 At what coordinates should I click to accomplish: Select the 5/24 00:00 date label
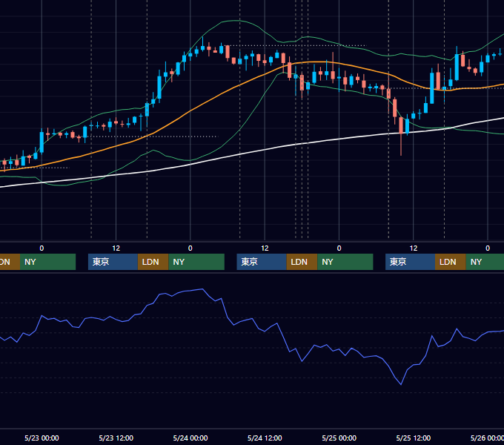190,438
